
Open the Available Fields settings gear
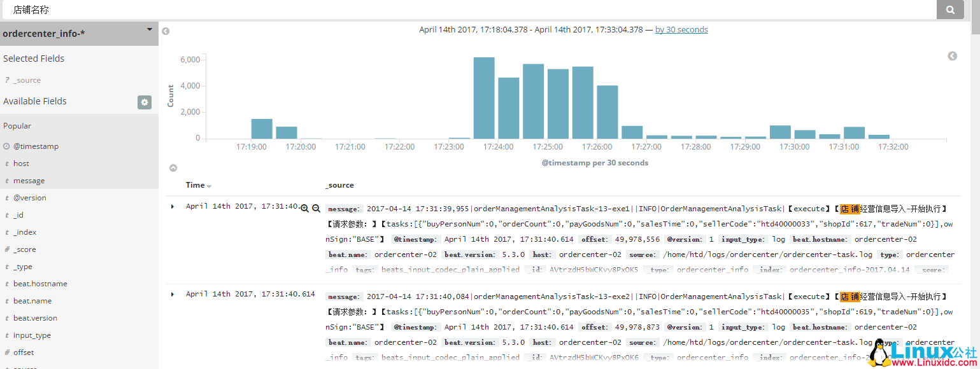click(145, 102)
